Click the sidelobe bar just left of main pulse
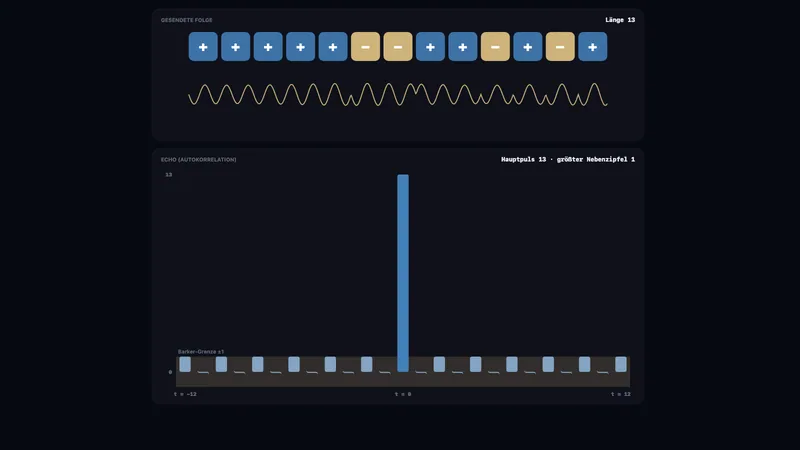Image resolution: width=800 pixels, height=450 pixels. tap(385, 372)
